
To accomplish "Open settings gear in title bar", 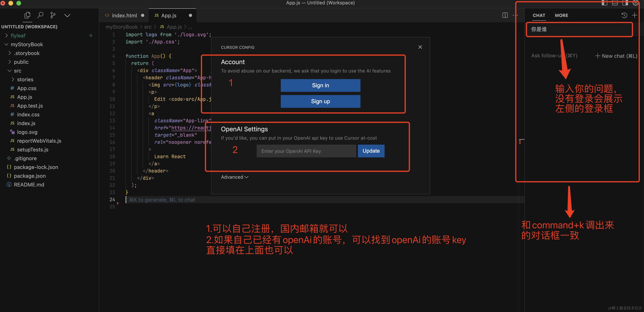I will 635,3.
